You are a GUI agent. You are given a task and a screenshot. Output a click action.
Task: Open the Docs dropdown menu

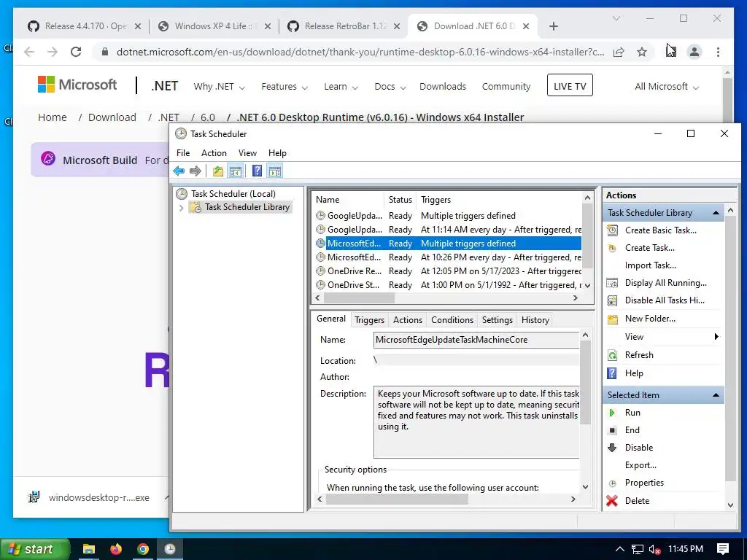tap(390, 87)
